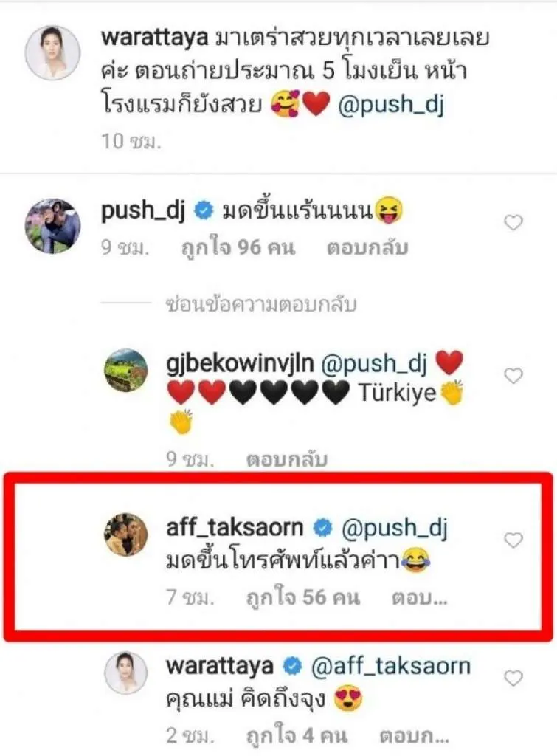Reply to push_dj's comment with ตอบกลับ
This screenshot has height=756, width=557.
[x=367, y=248]
